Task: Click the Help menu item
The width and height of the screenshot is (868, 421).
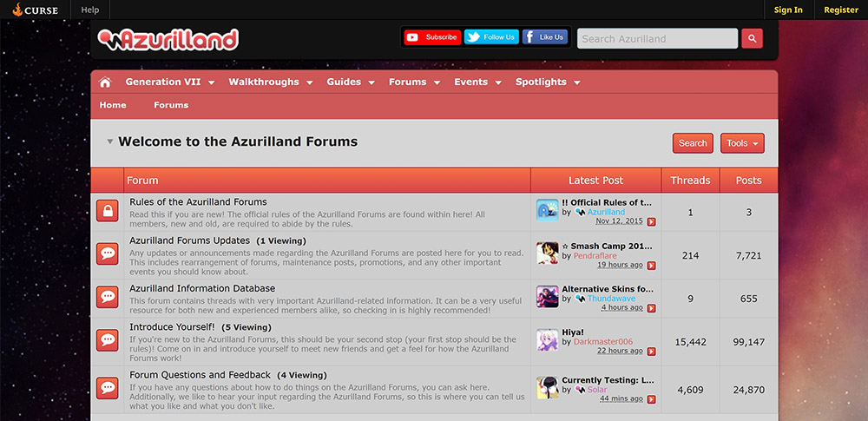Action: tap(89, 10)
